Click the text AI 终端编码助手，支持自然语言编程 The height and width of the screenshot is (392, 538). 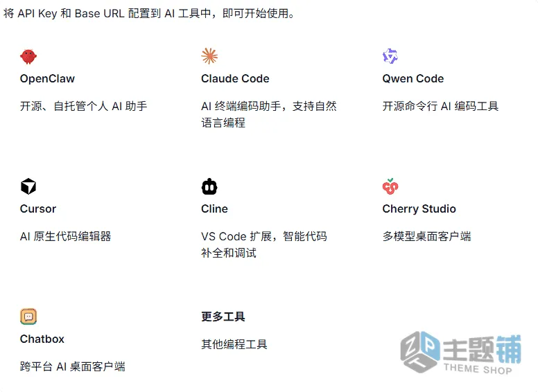pos(269,114)
